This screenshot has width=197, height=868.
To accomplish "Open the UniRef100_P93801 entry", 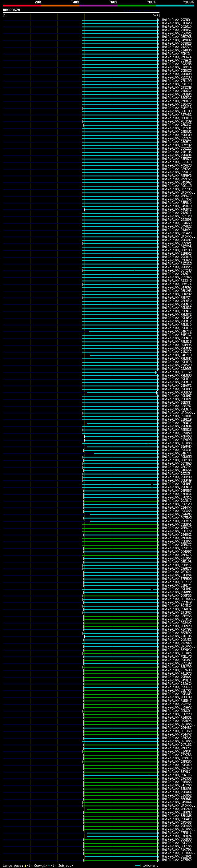I will 177,416.
